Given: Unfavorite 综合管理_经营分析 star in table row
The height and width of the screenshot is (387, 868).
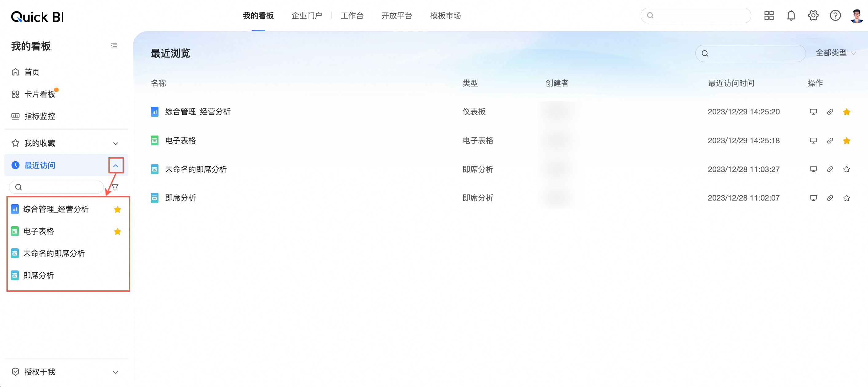Looking at the screenshot, I should tap(846, 112).
